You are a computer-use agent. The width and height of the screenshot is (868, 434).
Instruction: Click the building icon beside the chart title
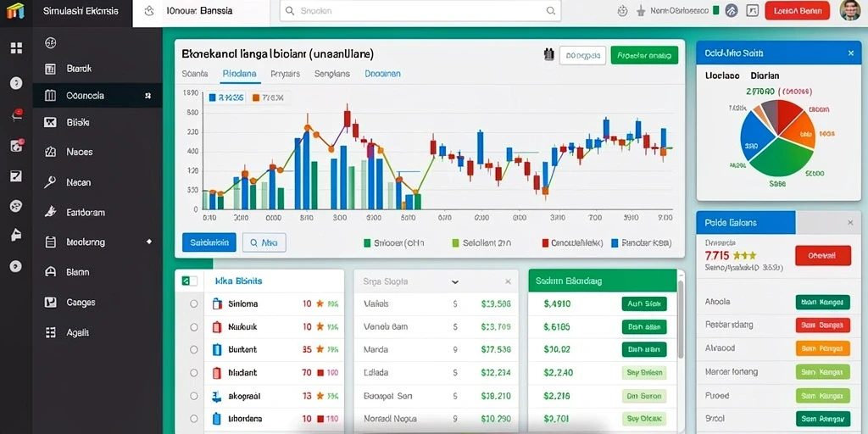[549, 55]
